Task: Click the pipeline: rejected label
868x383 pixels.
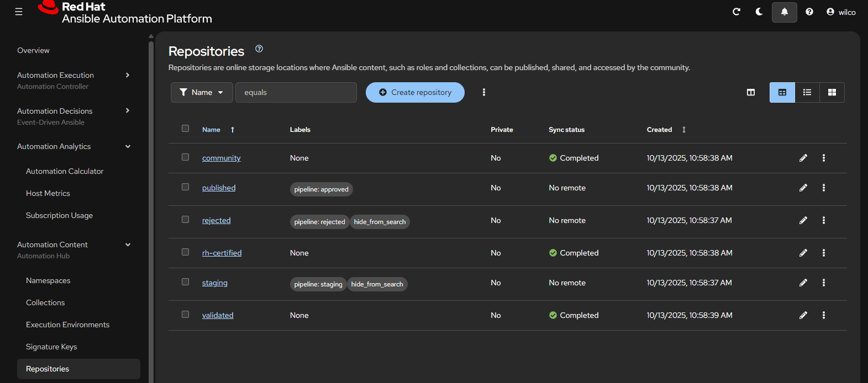Action: point(319,222)
